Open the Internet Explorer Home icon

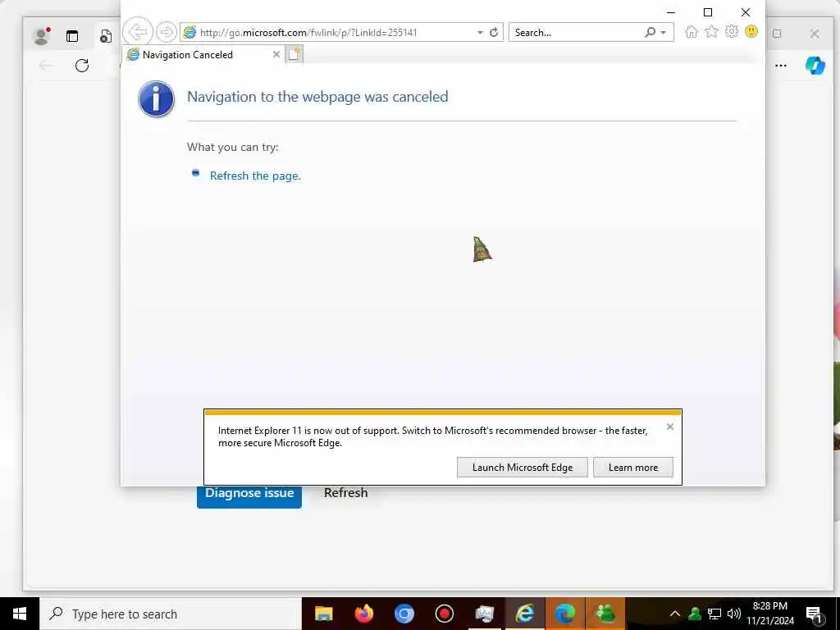tap(692, 32)
